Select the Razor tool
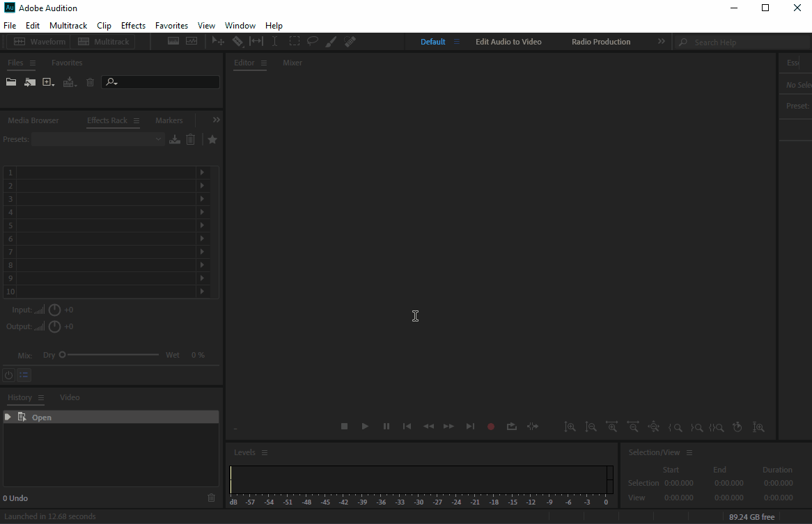The width and height of the screenshot is (812, 524). pos(237,41)
